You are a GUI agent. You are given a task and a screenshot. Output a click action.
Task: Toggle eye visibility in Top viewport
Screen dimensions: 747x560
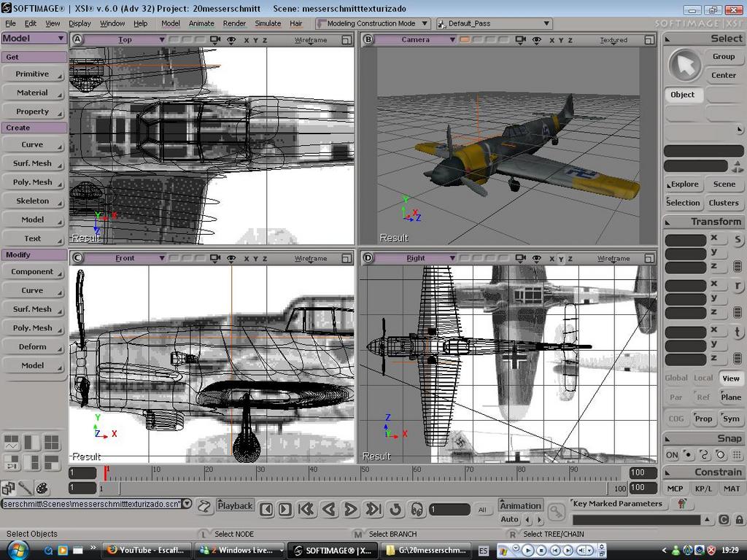[x=231, y=41]
